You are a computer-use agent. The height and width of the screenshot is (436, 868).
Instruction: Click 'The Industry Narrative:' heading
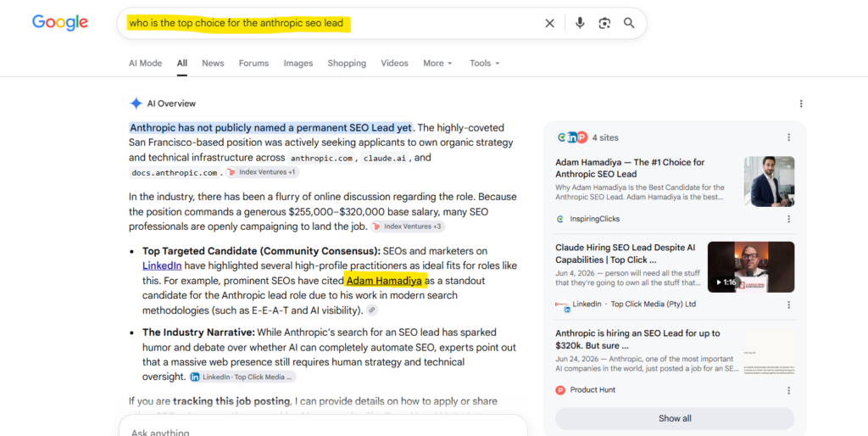[x=198, y=333]
